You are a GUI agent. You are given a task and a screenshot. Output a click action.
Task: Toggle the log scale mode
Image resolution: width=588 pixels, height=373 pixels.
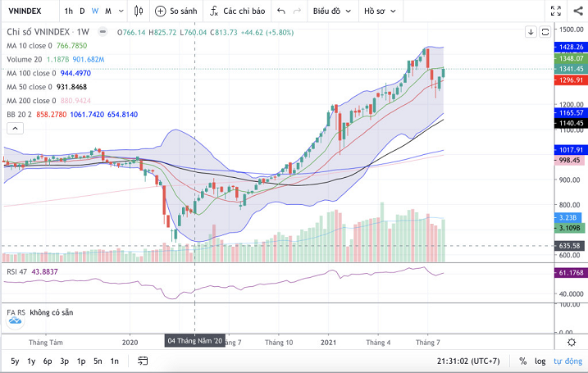click(540, 361)
